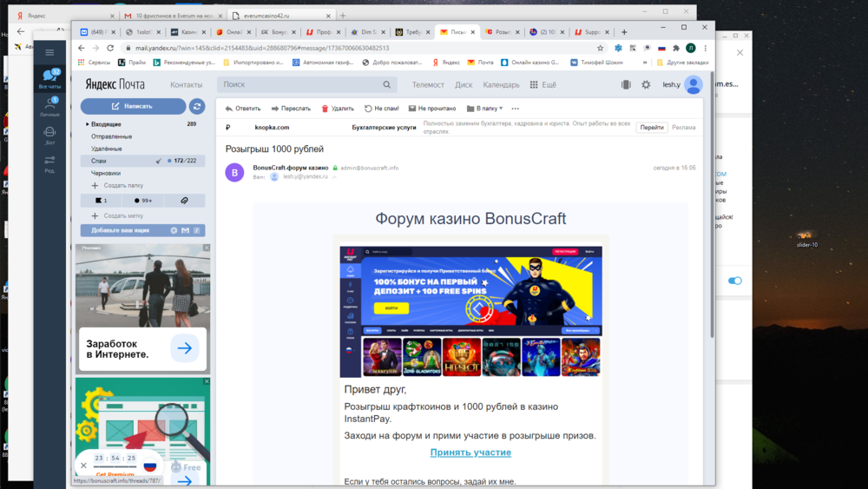Open the В папку dropdown
This screenshot has height=489, width=868.
click(484, 109)
